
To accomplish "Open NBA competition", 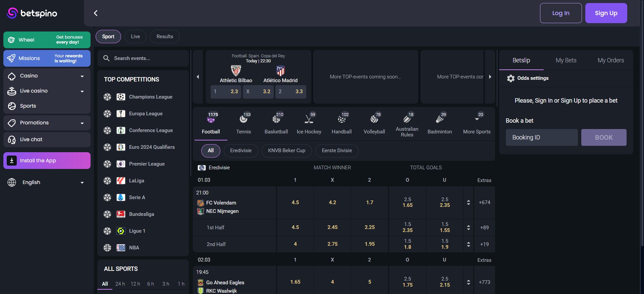I will tap(143, 248).
